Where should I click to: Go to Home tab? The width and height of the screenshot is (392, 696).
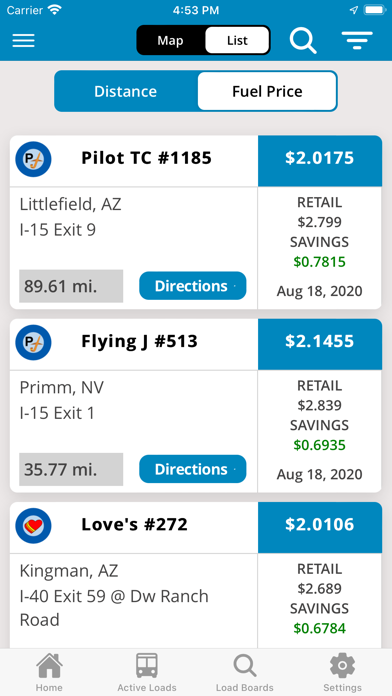click(x=49, y=672)
